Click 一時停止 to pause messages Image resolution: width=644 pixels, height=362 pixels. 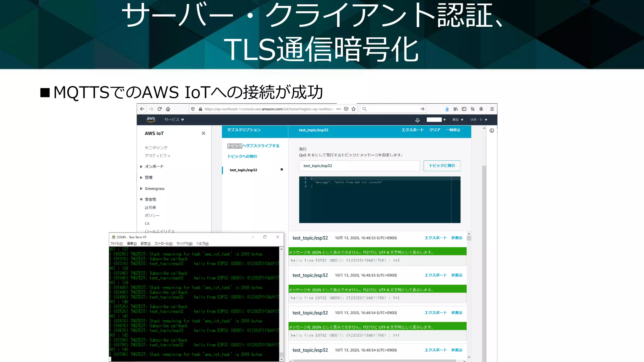click(453, 130)
